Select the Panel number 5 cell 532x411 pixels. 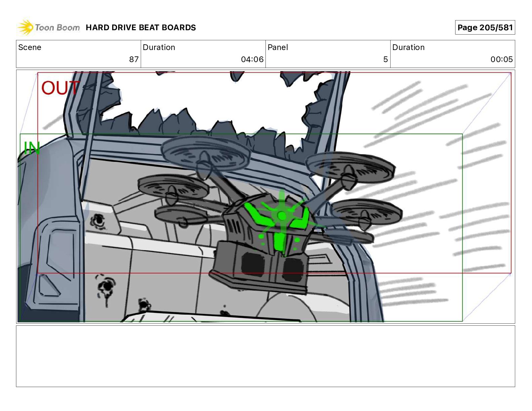[x=328, y=54]
